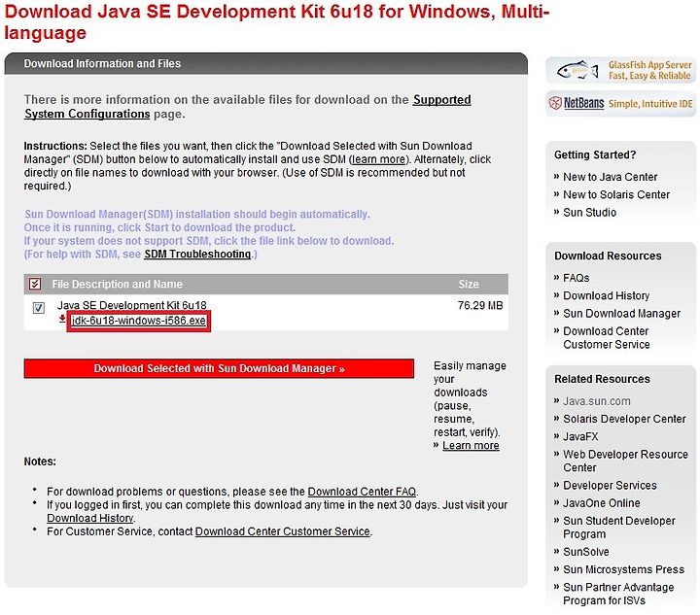Click the Download Resources heading
The height and width of the screenshot is (615, 700).
click(x=608, y=256)
